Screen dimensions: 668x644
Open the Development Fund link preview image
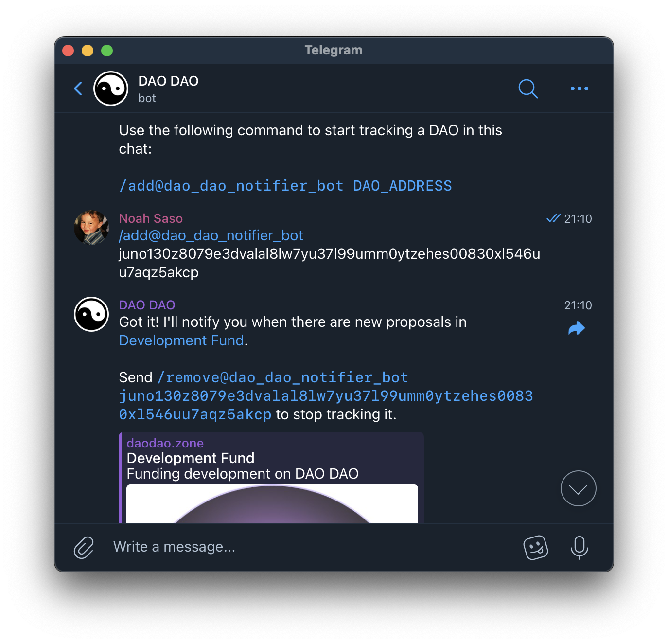tap(272, 504)
